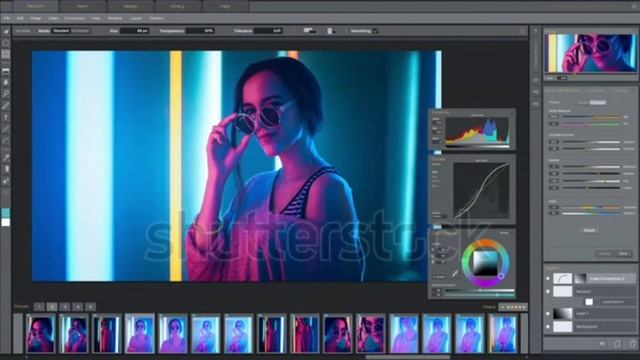Open the View menu
The height and width of the screenshot is (360, 640).
click(96, 18)
